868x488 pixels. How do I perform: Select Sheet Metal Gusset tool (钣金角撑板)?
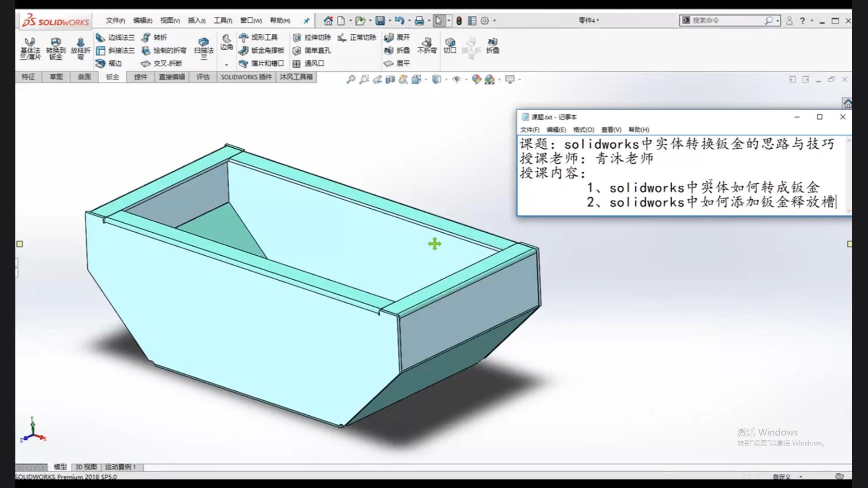coord(261,51)
